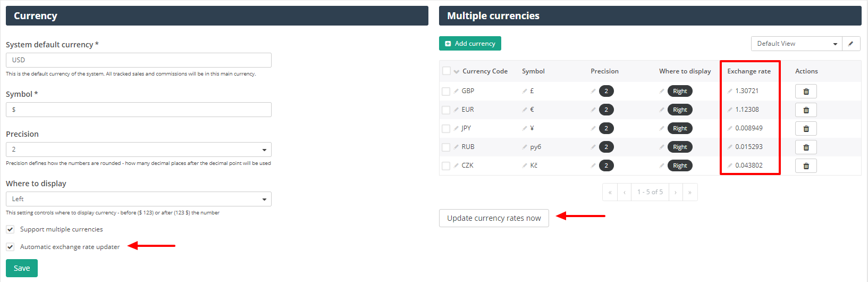Screen dimensions: 868x282
Task: Click the Add currency button
Action: click(x=470, y=44)
